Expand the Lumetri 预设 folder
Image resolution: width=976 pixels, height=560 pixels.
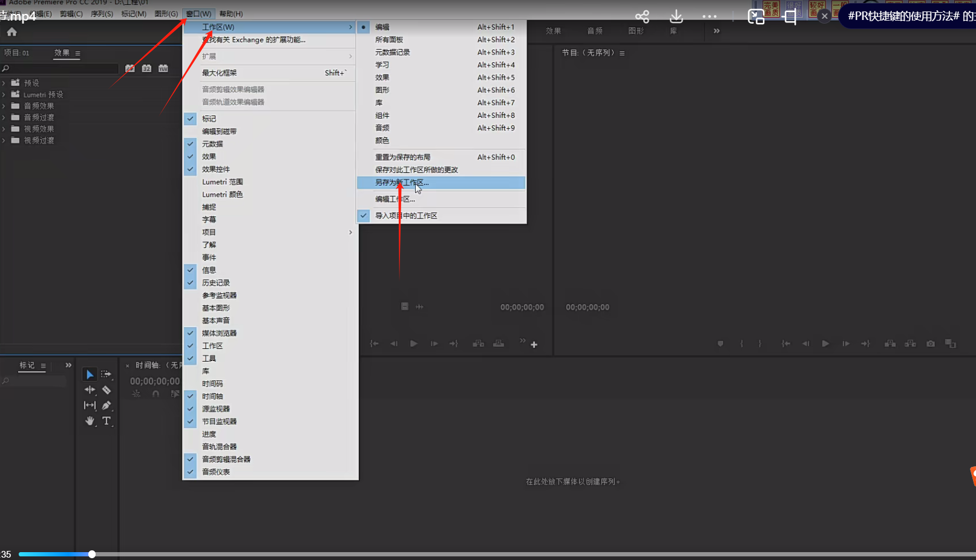click(x=4, y=94)
